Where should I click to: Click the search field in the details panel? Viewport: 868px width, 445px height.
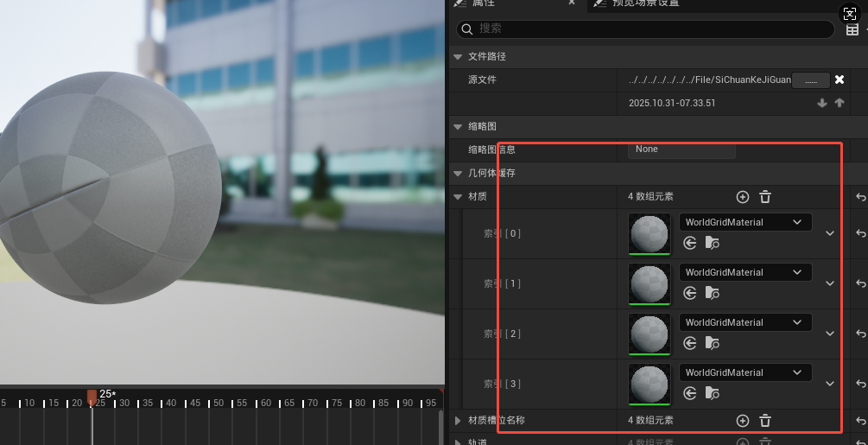coord(645,29)
